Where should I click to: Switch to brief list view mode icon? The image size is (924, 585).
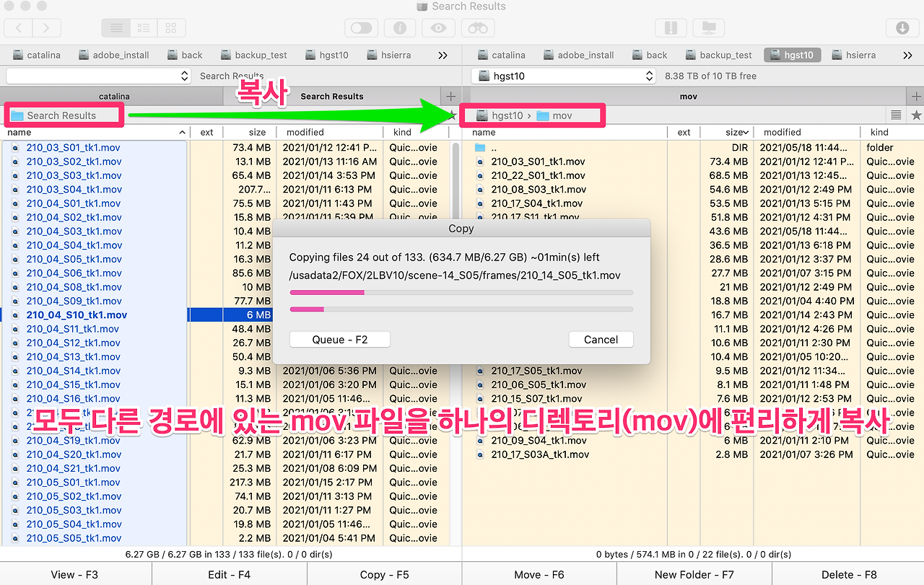coord(144,28)
